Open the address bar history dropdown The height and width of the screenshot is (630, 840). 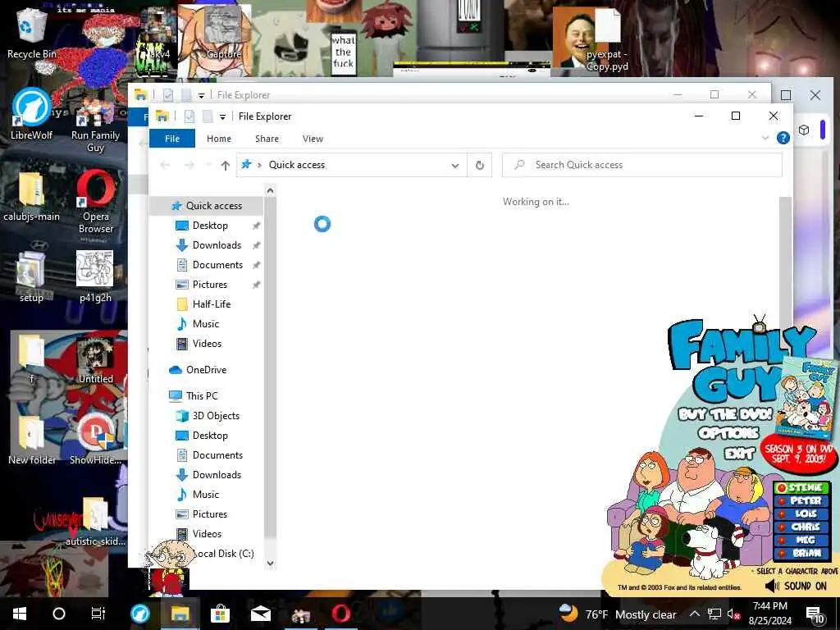(454, 166)
